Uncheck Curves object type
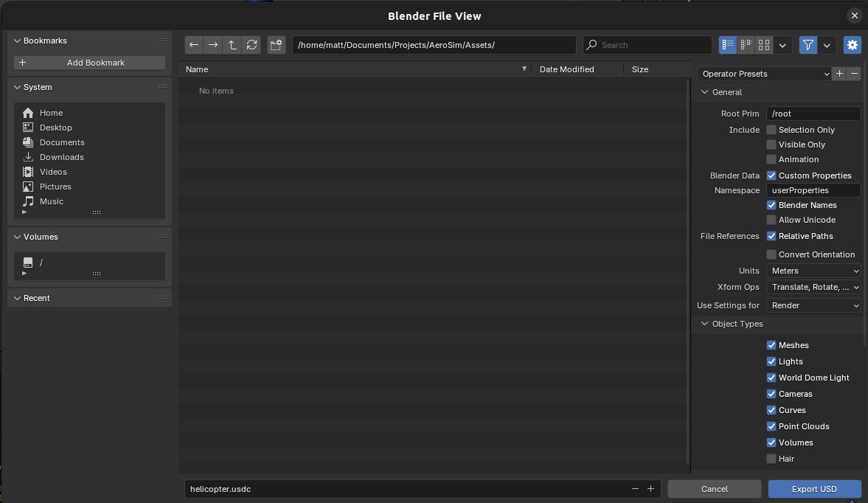Viewport: 868px width, 503px height. click(x=771, y=410)
